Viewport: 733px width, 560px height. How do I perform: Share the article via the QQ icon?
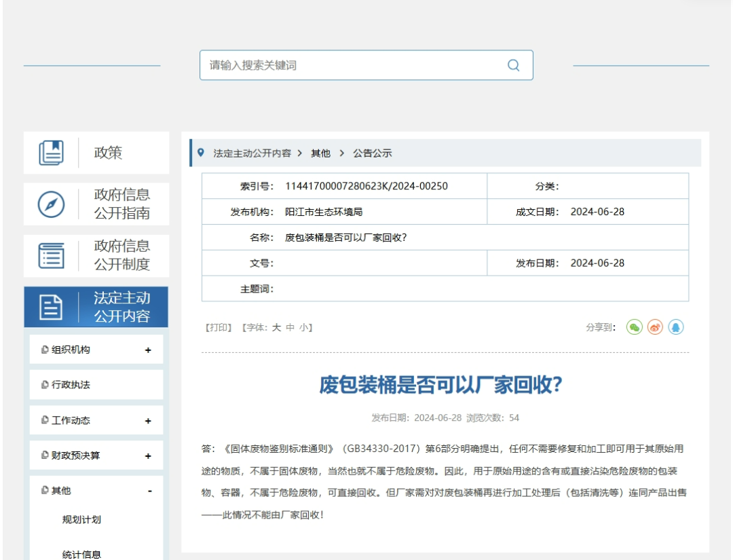675,326
